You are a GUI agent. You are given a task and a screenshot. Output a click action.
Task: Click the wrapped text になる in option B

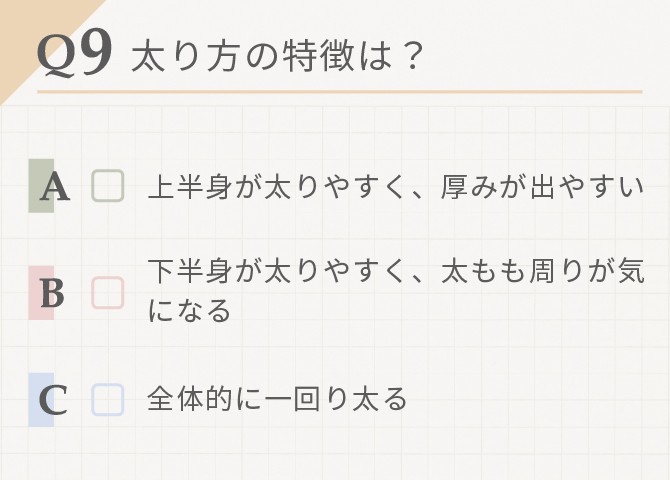click(189, 310)
